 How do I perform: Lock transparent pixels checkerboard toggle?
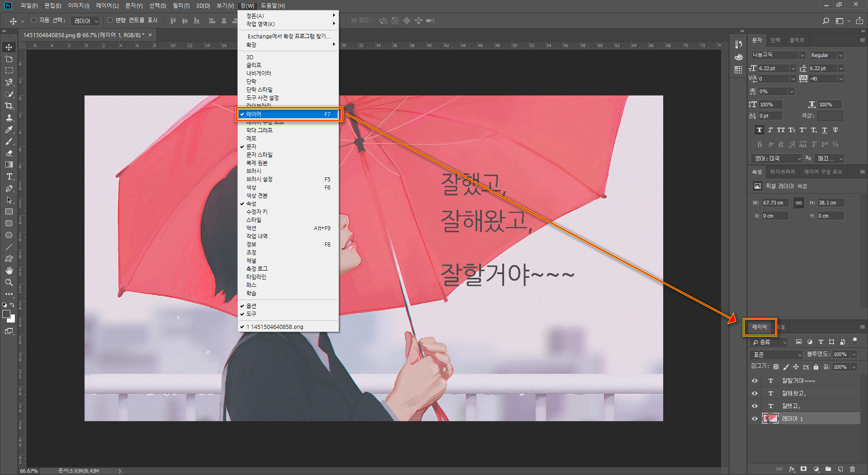click(x=776, y=367)
